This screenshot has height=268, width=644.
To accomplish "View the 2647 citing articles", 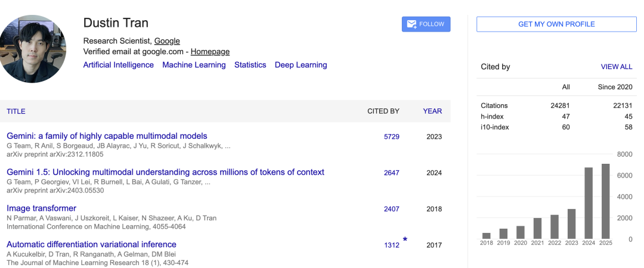I will pyautogui.click(x=391, y=173).
